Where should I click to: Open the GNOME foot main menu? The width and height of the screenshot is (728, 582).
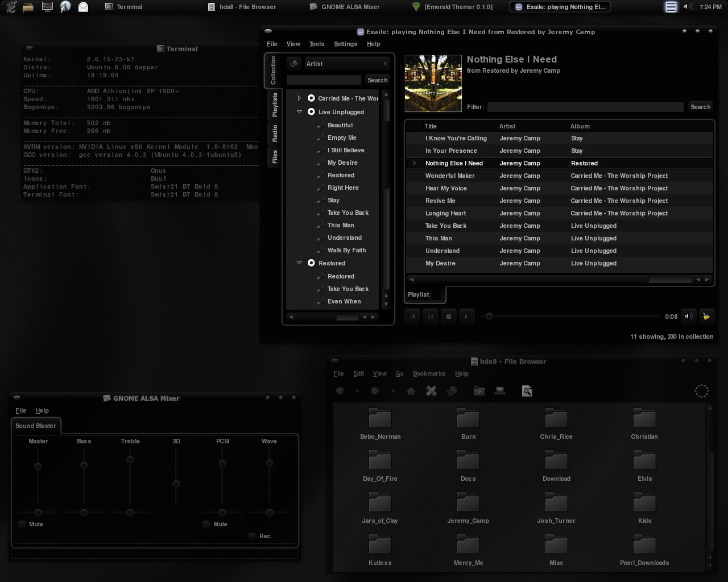click(10, 7)
